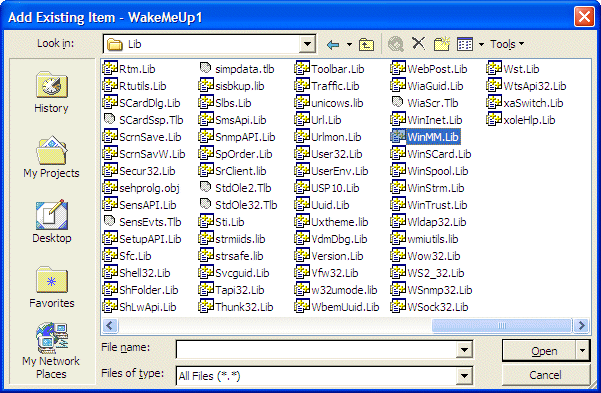Jump to the Desktop location
The height and width of the screenshot is (393, 601).
[x=51, y=222]
